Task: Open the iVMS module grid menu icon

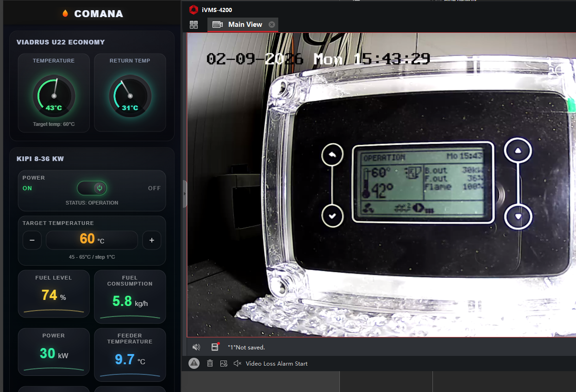Action: click(x=194, y=25)
